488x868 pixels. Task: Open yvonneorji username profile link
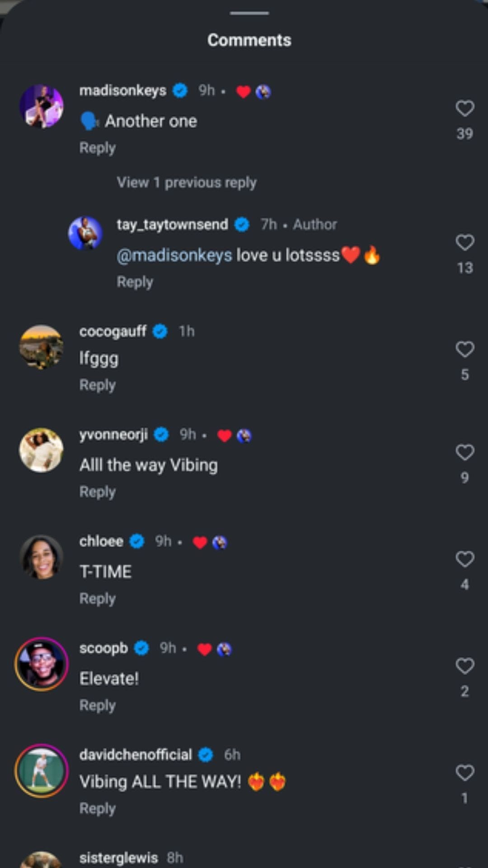click(113, 434)
